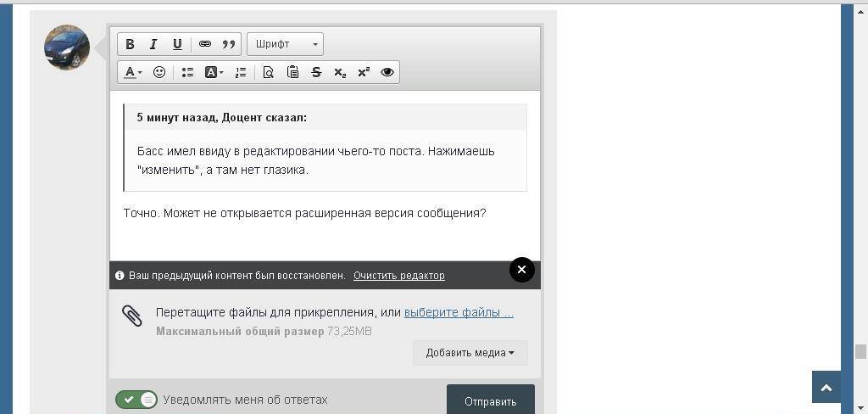This screenshot has height=414, width=868.
Task: Toggle superscript formatting
Action: (364, 72)
